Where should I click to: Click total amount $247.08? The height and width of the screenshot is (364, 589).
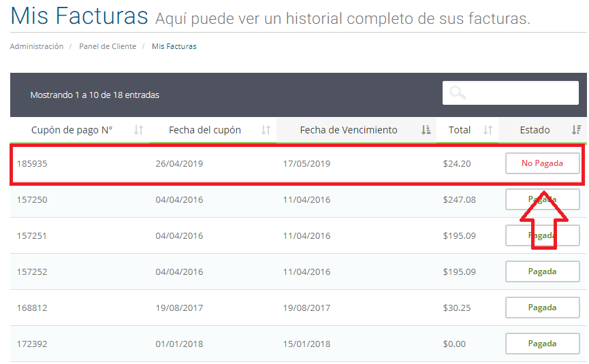(460, 199)
